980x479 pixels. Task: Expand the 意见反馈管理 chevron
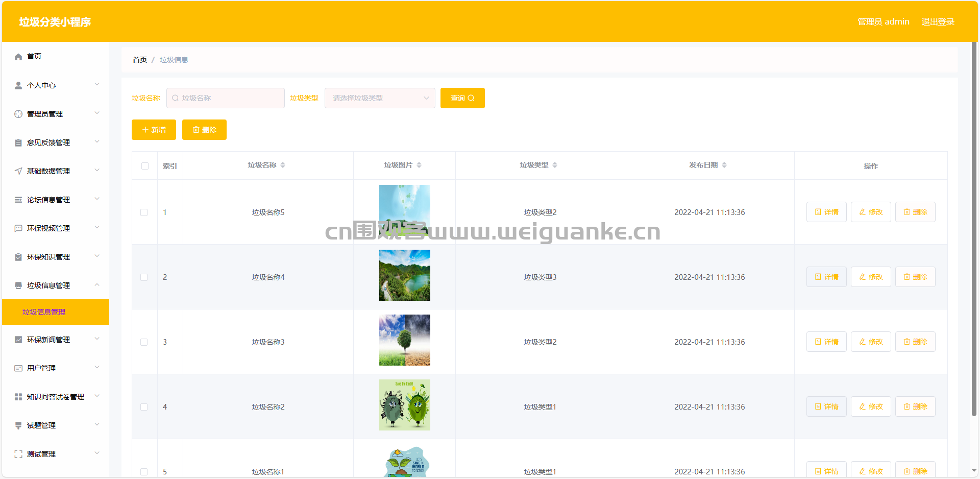[97, 142]
